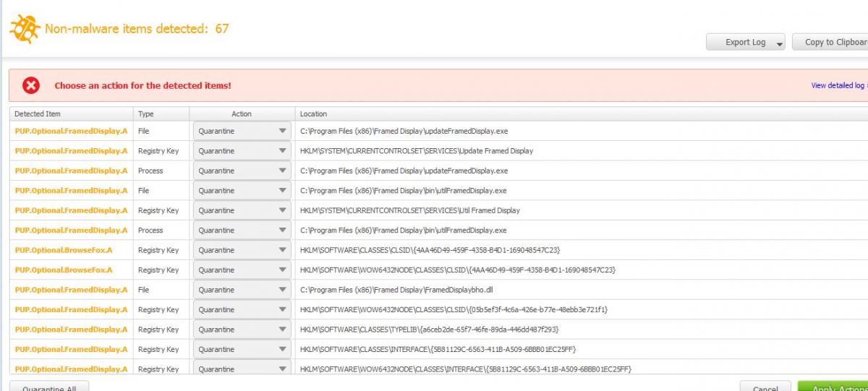Open action dropdown for WOW6432NODE CLSID {4AA46D49 row

[x=242, y=270]
